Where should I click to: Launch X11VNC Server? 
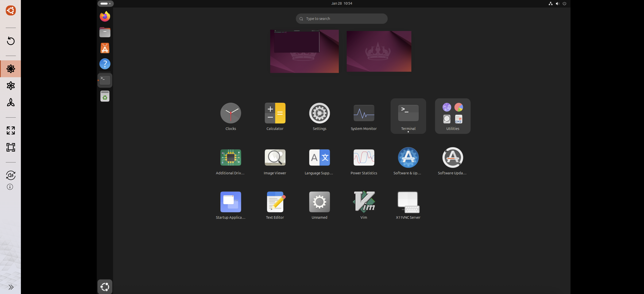408,202
